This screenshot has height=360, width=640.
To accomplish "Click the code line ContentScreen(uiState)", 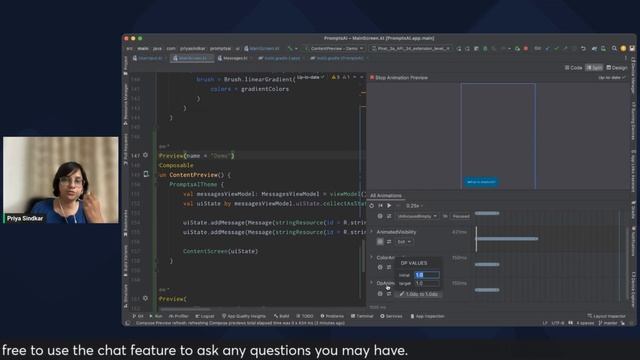I will pos(220,251).
